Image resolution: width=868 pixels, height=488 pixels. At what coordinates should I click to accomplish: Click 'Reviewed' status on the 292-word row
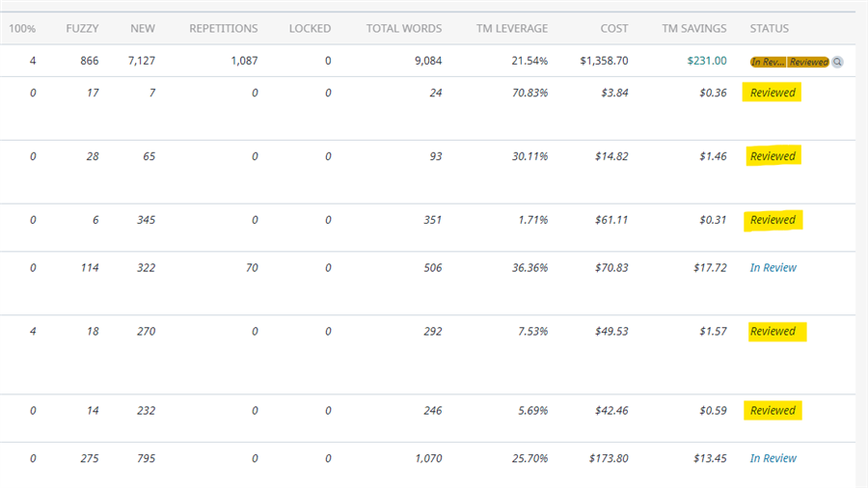pos(773,332)
